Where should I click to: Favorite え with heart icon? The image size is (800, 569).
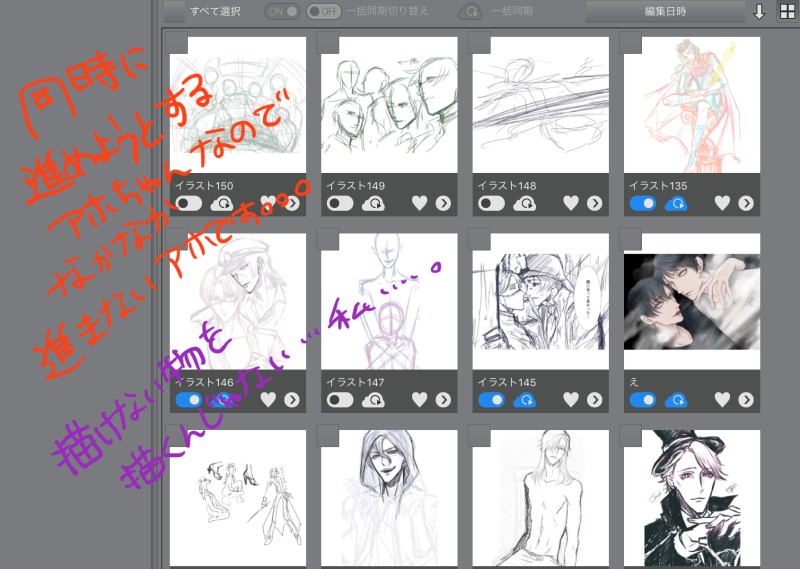[x=722, y=400]
